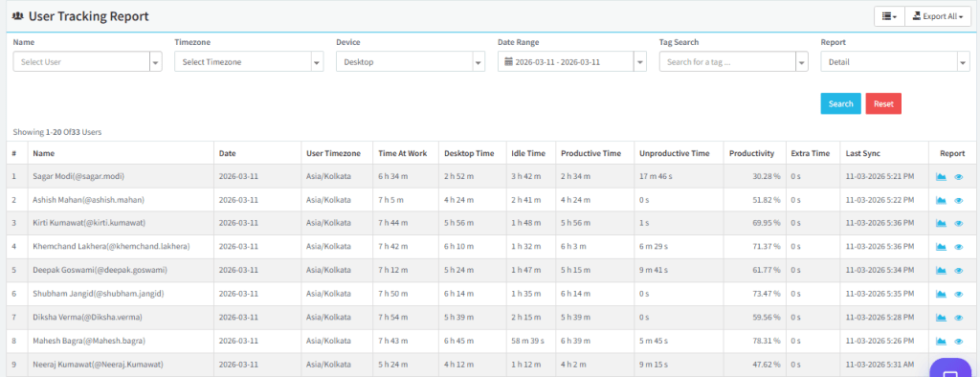This screenshot has height=377, width=980.
Task: Click the Showing 1-20 Of33 Users text
Action: (56, 133)
